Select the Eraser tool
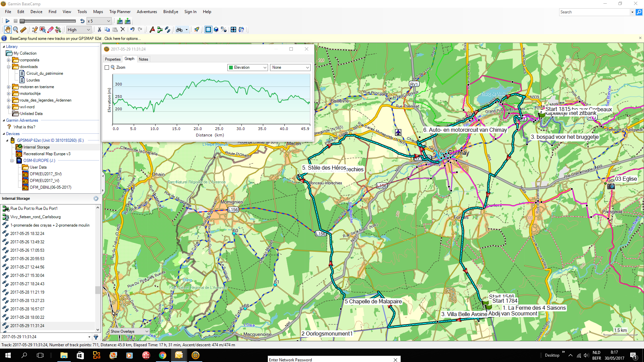644x362 pixels. 51,30
